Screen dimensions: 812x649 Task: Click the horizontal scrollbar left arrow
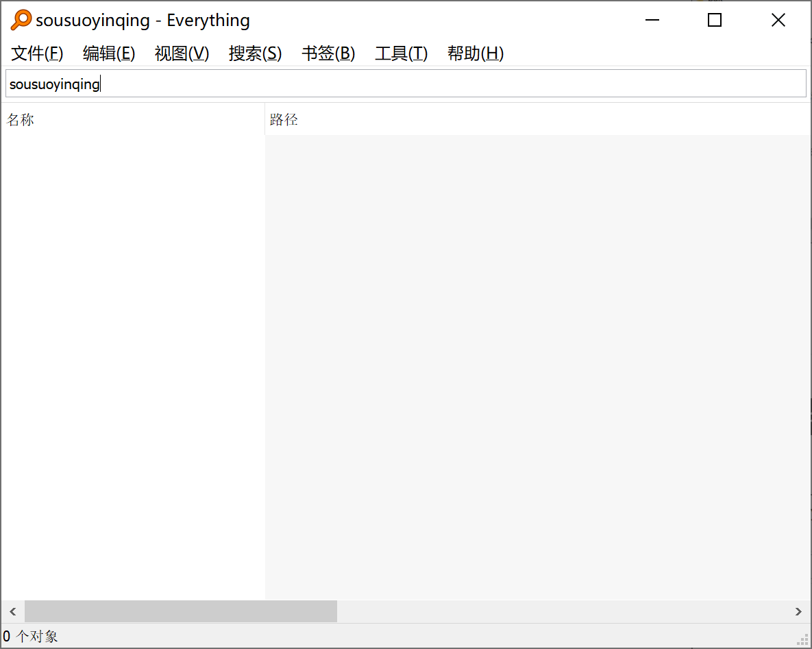point(12,611)
